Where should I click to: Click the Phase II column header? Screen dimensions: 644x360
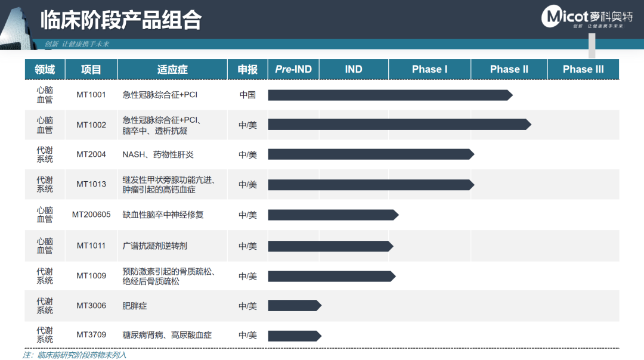tap(509, 69)
